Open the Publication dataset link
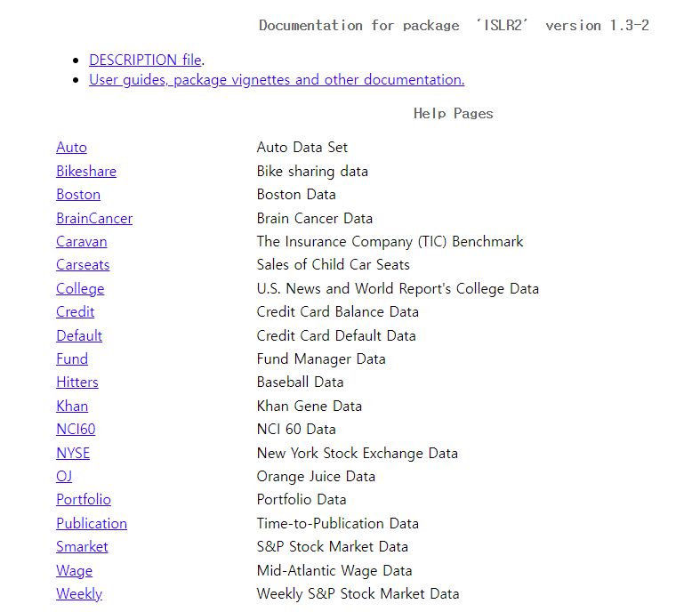Viewport: 700px width, 612px height. 92,524
